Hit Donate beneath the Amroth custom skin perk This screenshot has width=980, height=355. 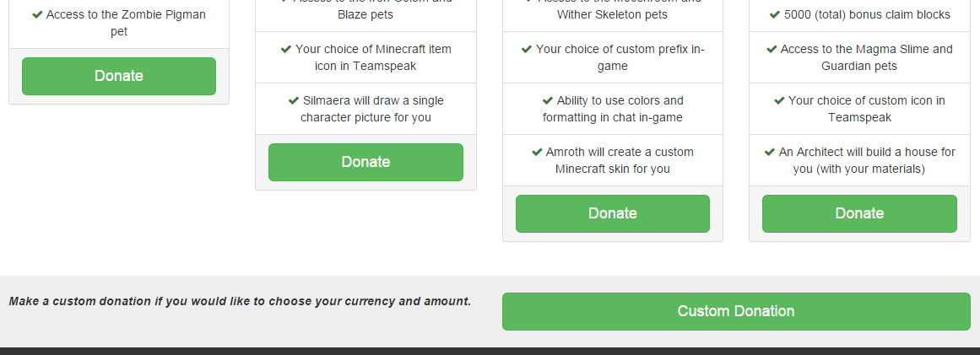pyautogui.click(x=612, y=213)
